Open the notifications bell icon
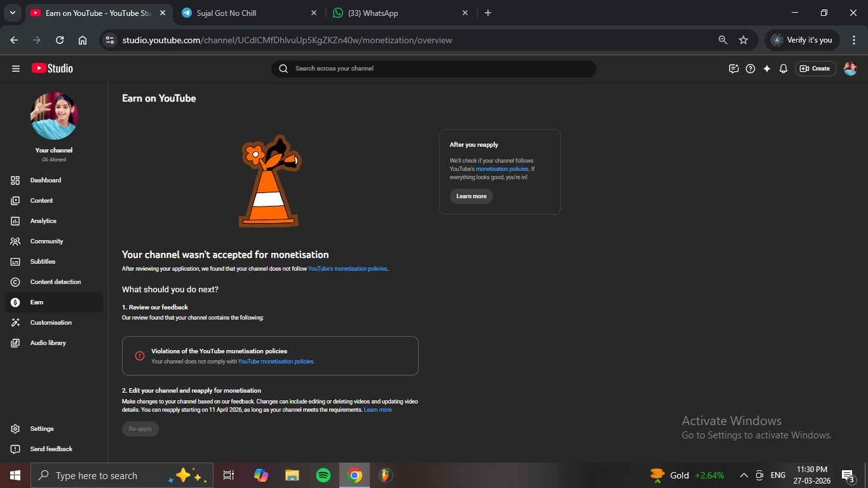 click(783, 69)
